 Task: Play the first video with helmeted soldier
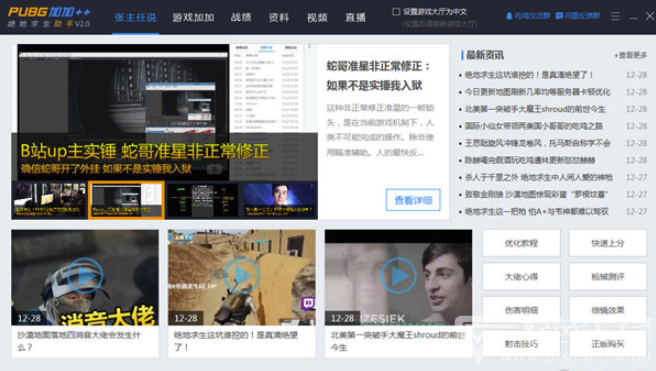point(85,276)
